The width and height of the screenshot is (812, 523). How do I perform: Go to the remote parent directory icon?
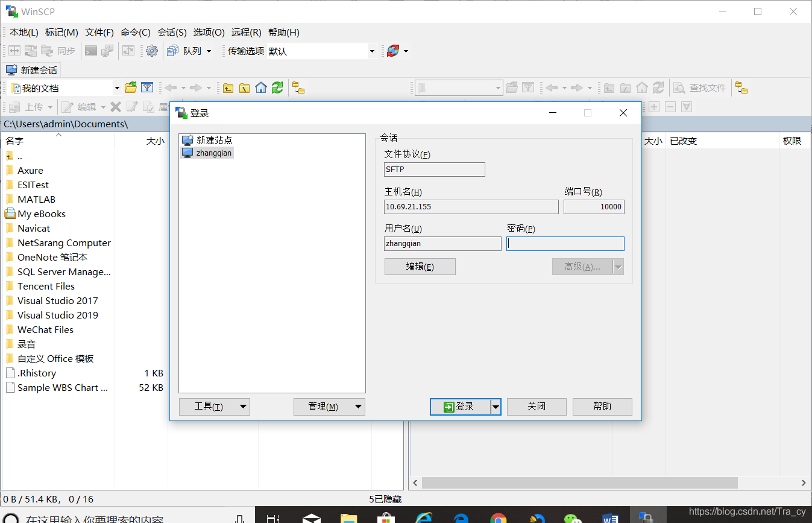[609, 88]
